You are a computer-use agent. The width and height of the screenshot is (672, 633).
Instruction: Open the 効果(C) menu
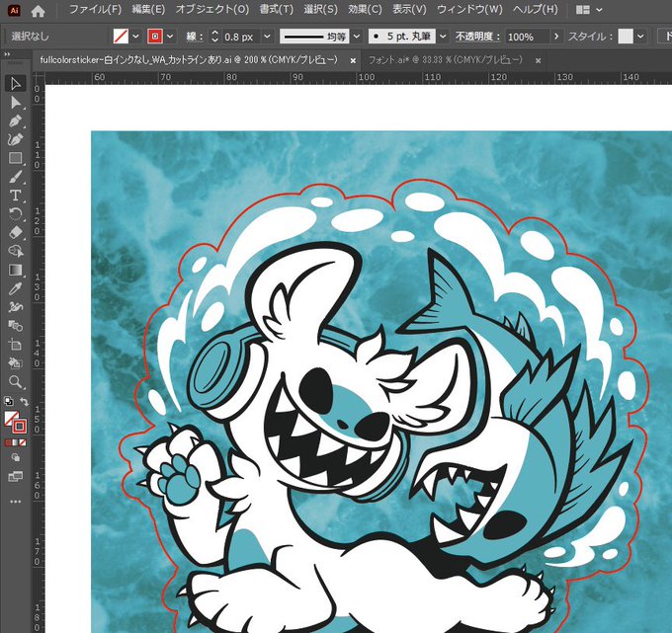point(365,10)
